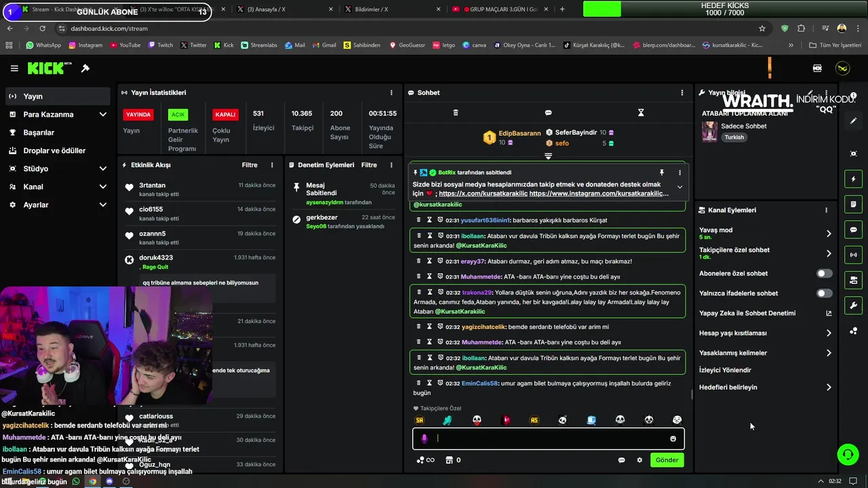Open WhatsApp bookmark in bookmarks bar
This screenshot has width=868, height=488.
coord(43,45)
